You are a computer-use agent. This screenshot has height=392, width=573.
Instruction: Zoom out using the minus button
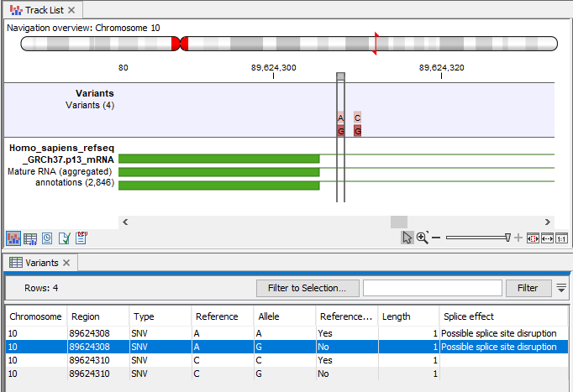tap(436, 238)
